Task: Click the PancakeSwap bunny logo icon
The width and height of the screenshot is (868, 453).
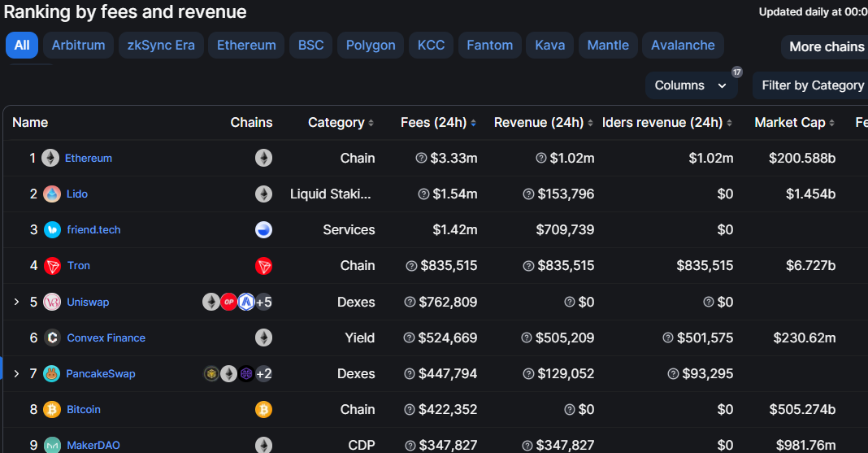Action: tap(51, 374)
